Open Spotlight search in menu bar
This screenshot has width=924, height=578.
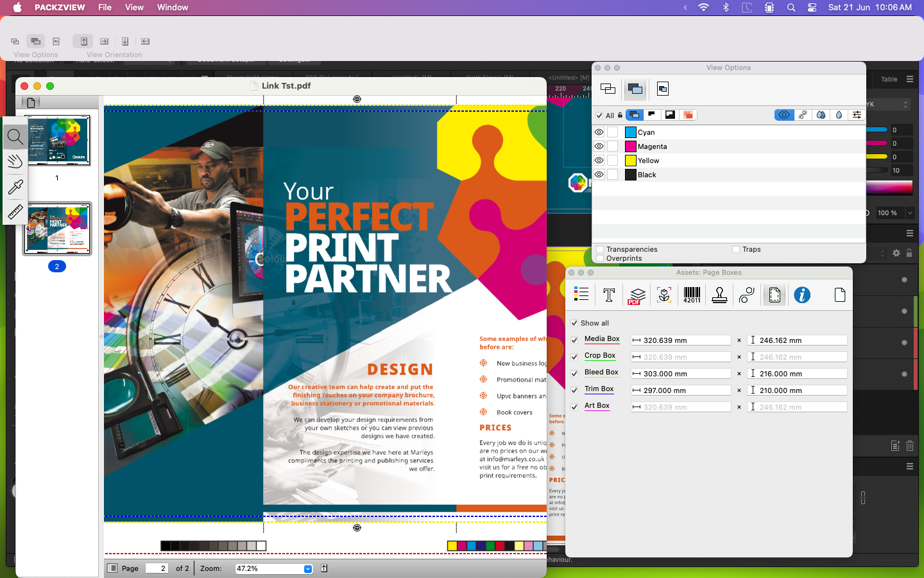pyautogui.click(x=791, y=8)
